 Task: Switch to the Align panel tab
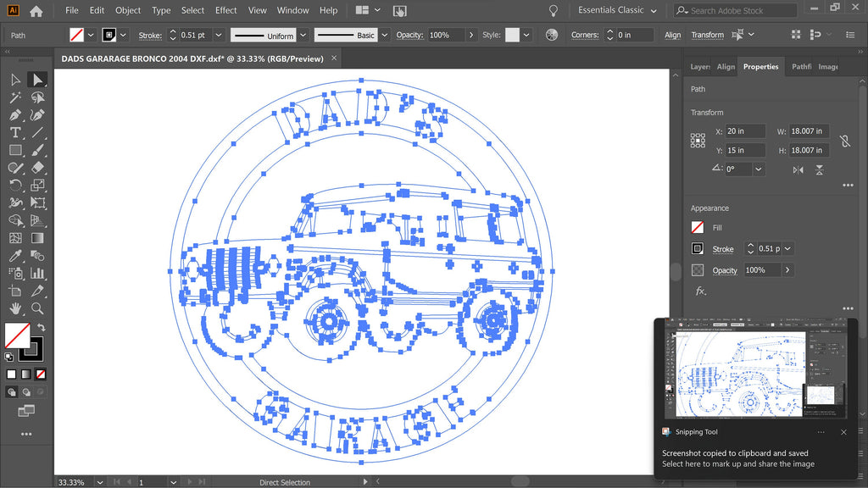click(726, 66)
